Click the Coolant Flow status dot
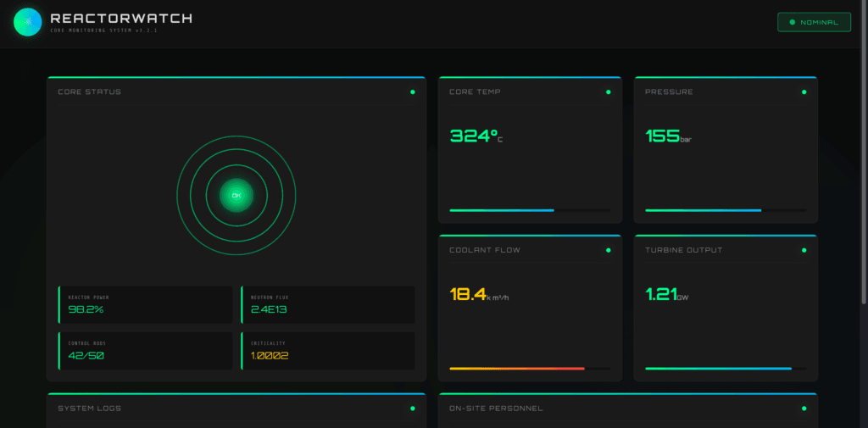 pos(609,250)
